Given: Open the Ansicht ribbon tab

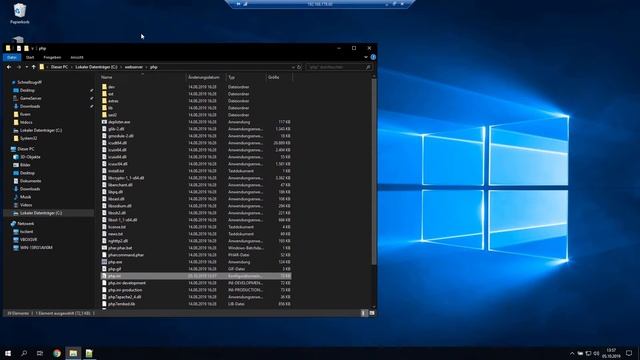Looking at the screenshot, I should pos(77,58).
